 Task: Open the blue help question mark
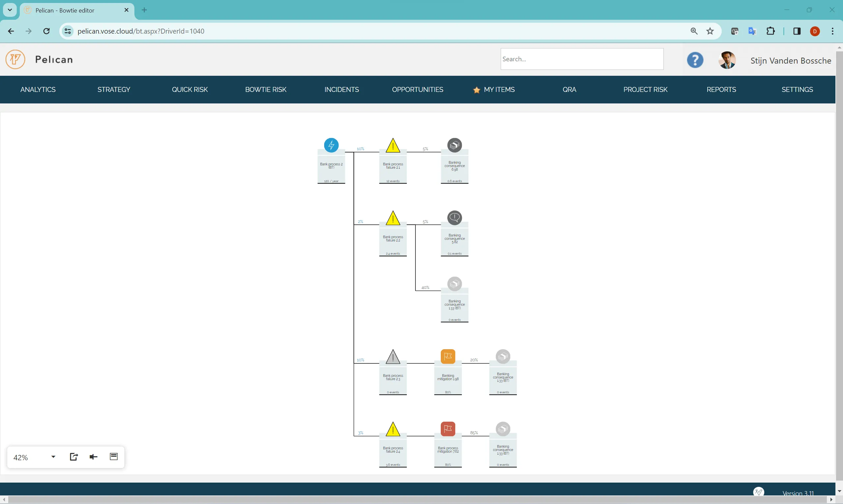pos(695,60)
